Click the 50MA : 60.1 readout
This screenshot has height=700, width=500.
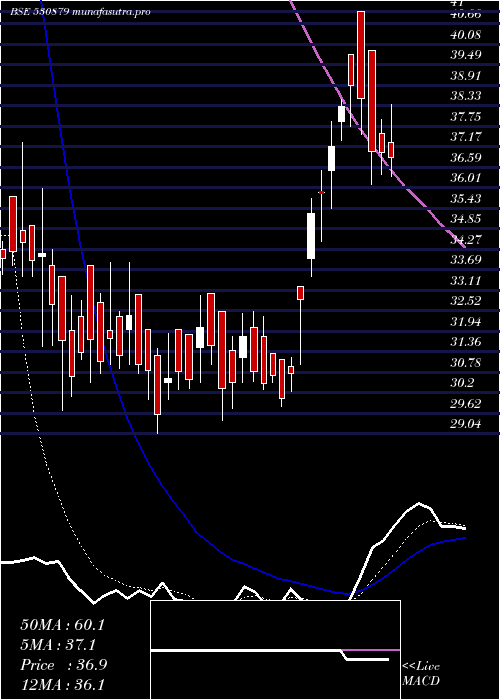coord(62,625)
